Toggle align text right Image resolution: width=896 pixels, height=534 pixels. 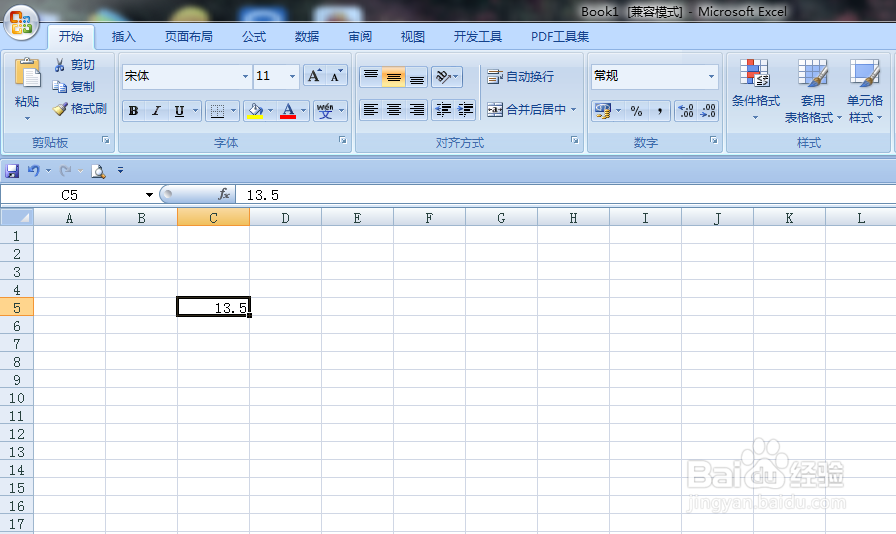click(417, 110)
